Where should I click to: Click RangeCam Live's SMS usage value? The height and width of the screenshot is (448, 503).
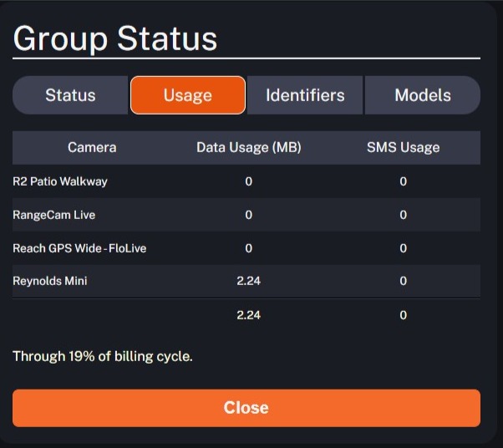(403, 215)
